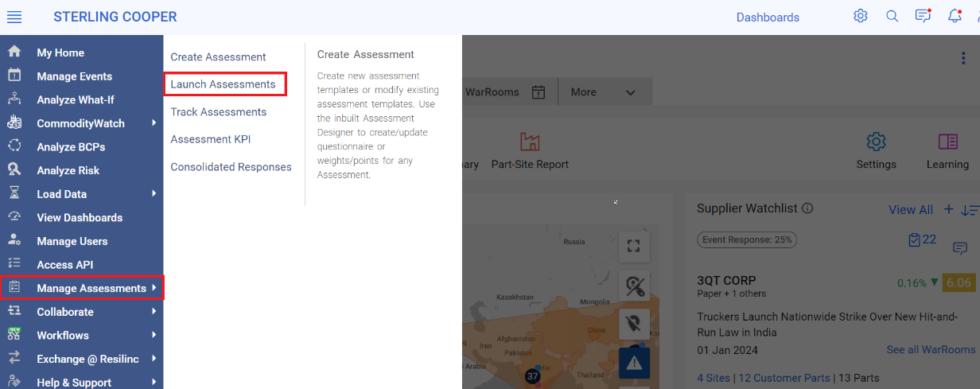
Task: Click the Manage Users person icon
Action: pos(14,240)
